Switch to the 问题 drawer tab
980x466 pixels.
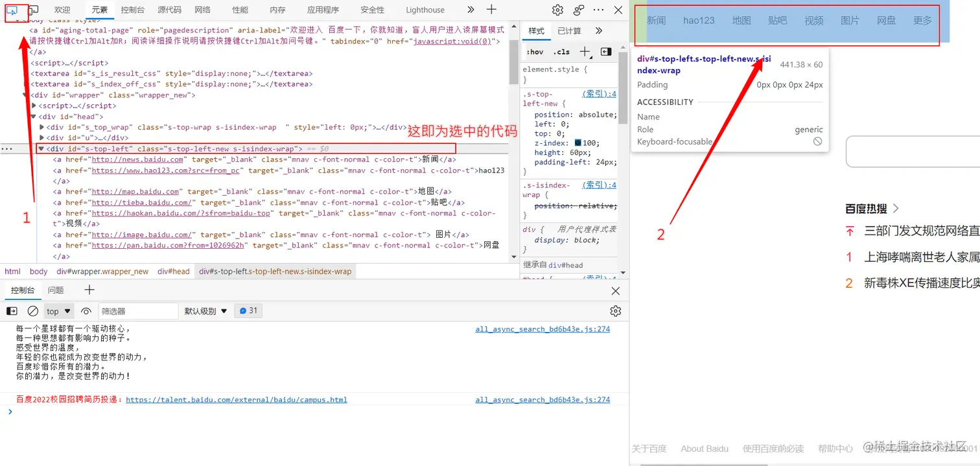(x=56, y=290)
